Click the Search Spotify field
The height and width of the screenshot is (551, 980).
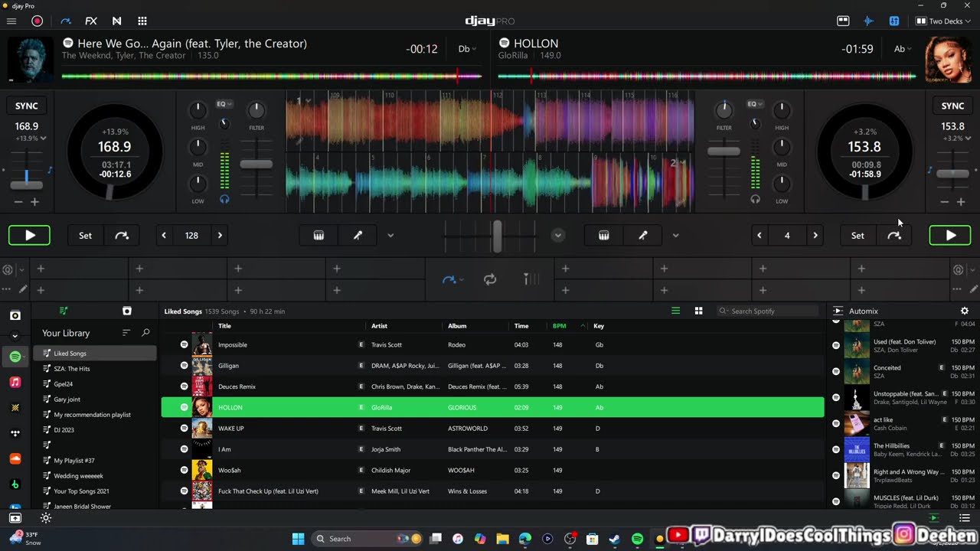pos(768,311)
